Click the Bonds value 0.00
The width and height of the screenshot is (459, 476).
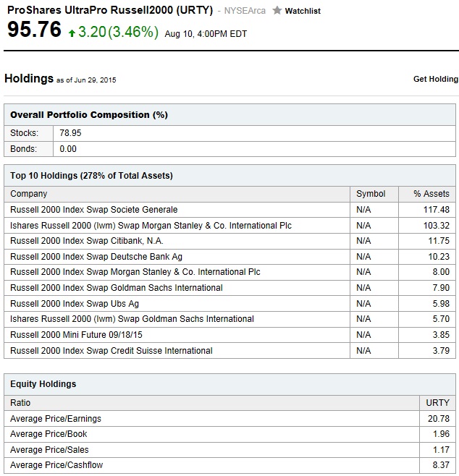tap(68, 149)
